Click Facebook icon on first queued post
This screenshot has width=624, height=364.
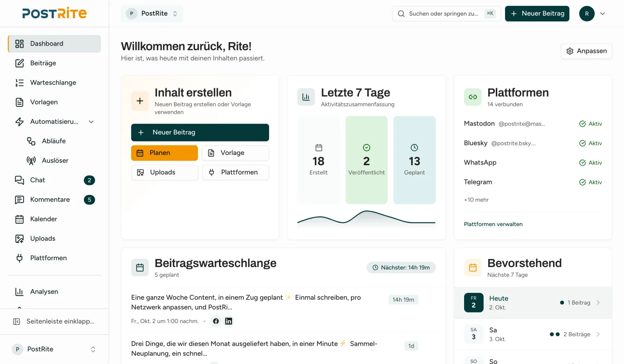coord(216,321)
